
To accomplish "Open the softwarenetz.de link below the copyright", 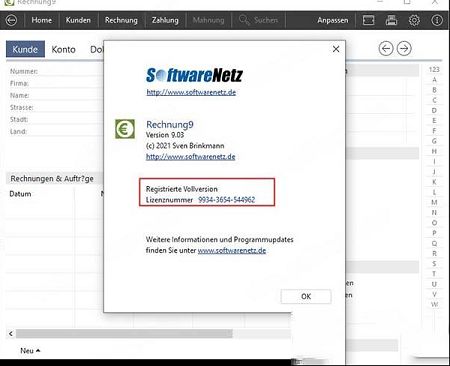I will click(x=191, y=156).
